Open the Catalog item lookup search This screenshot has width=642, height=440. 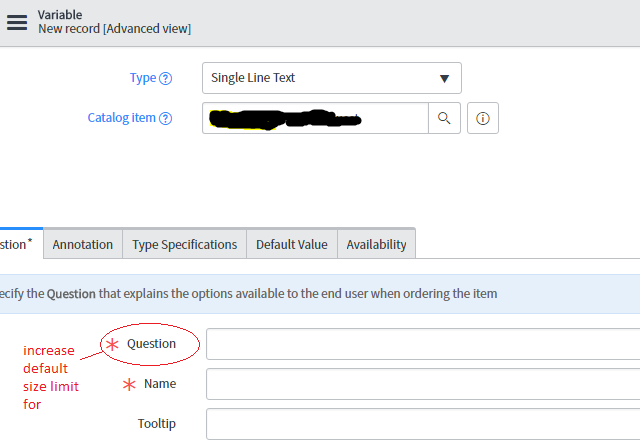(x=444, y=118)
